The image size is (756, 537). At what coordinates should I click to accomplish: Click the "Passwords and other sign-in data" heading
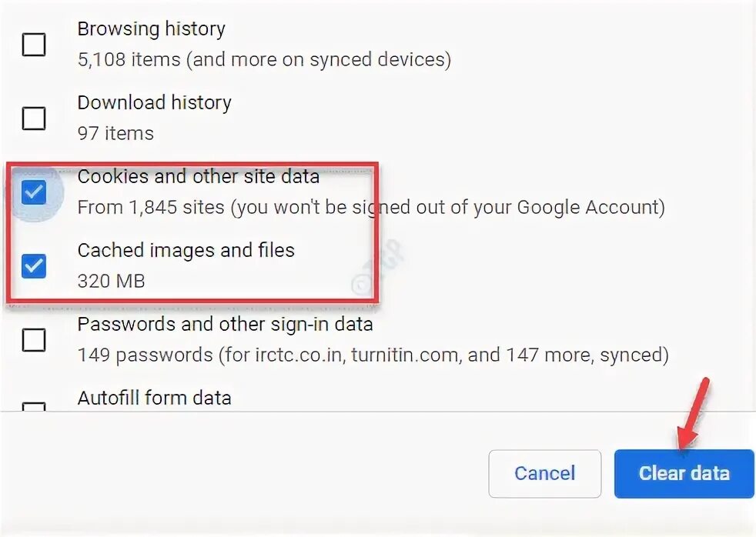[225, 324]
